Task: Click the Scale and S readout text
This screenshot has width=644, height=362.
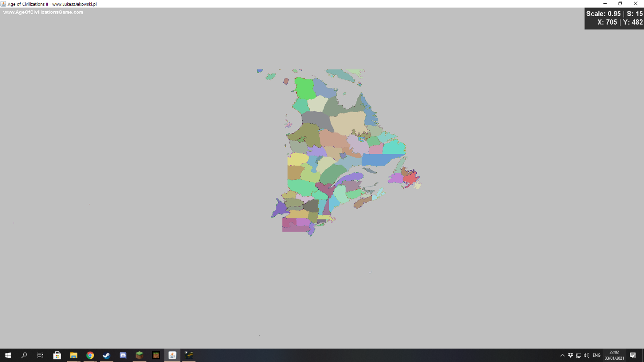Action: [x=614, y=14]
